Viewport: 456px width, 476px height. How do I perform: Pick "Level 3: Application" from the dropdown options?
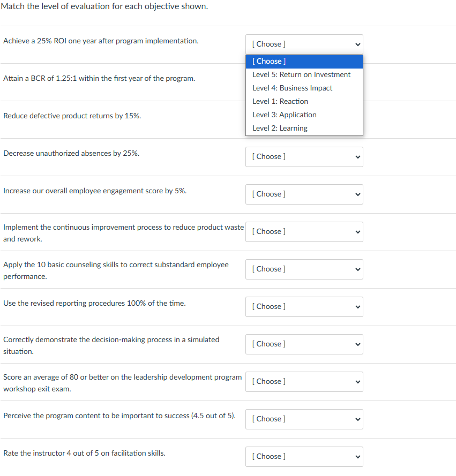(x=284, y=115)
